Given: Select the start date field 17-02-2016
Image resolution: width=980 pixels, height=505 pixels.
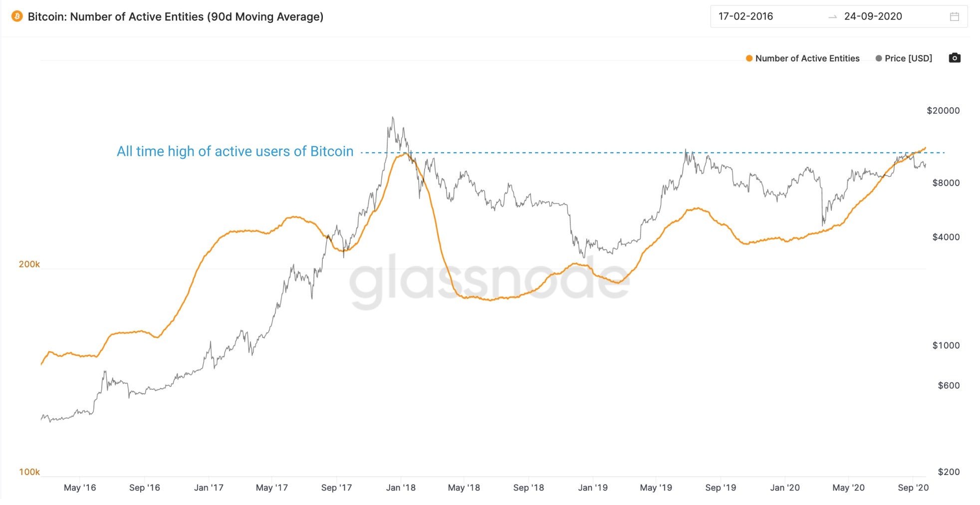Looking at the screenshot, I should pyautogui.click(x=745, y=16).
